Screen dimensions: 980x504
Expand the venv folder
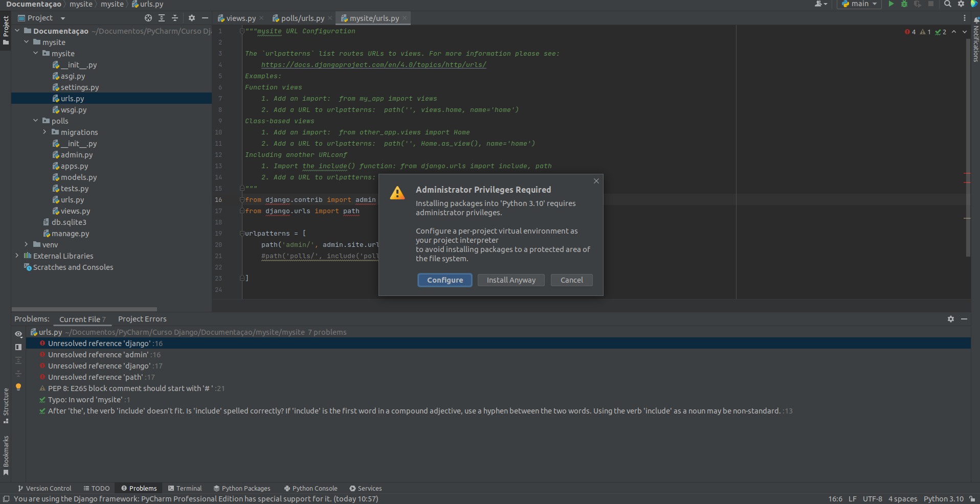(27, 244)
